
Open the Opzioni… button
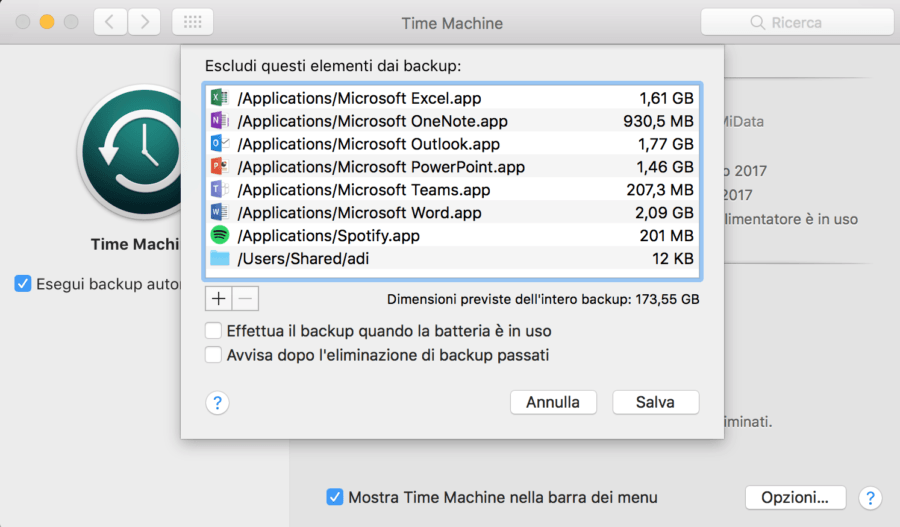pos(795,498)
